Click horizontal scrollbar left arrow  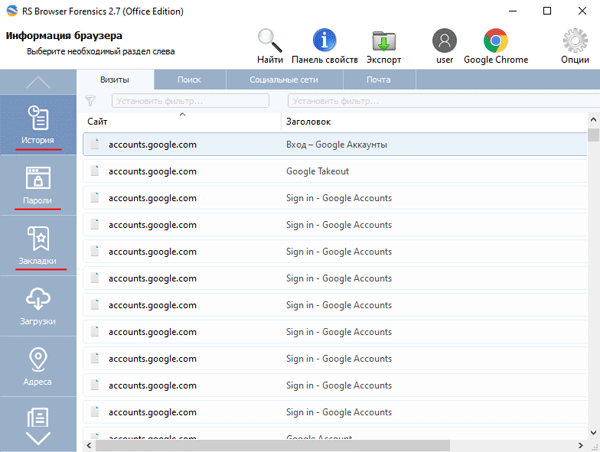click(89, 445)
